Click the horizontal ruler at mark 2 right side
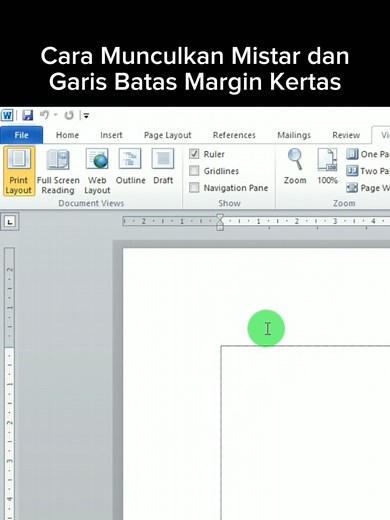 point(296,221)
